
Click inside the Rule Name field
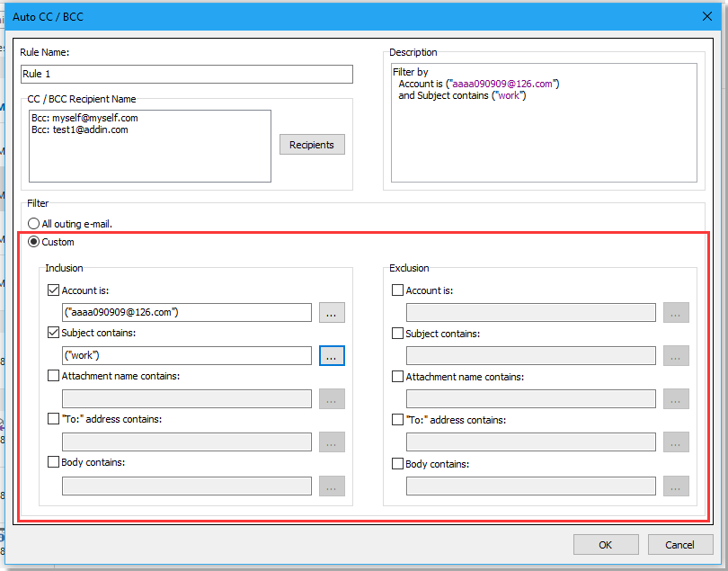(x=186, y=75)
